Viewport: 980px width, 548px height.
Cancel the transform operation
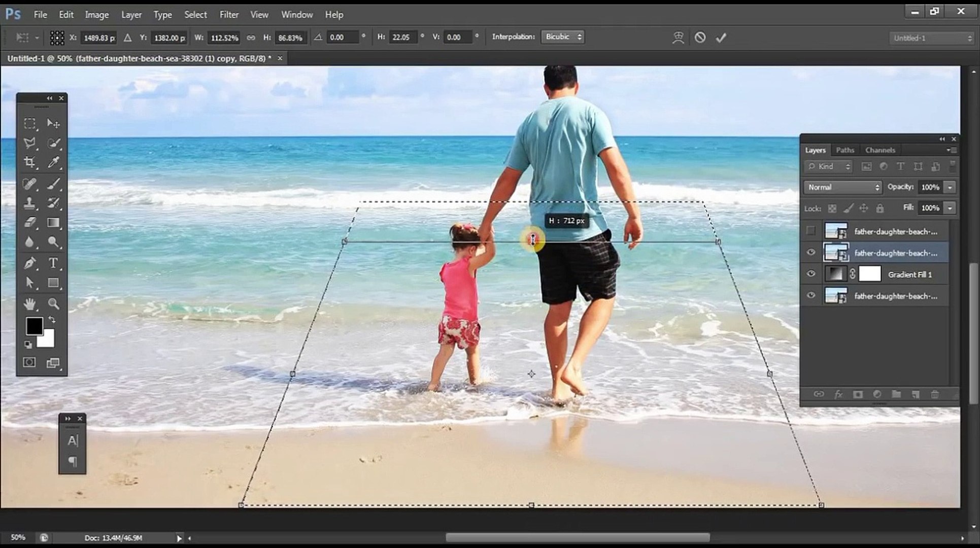(x=700, y=37)
